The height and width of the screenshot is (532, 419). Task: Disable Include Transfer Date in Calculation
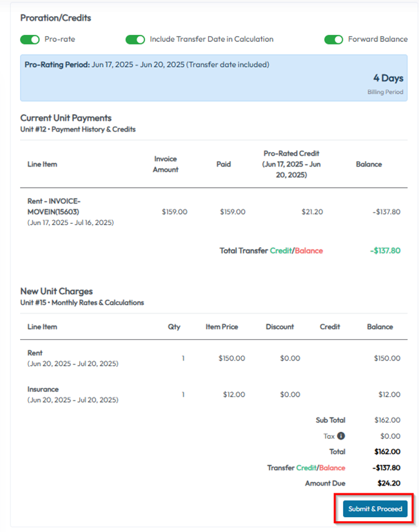(x=135, y=39)
